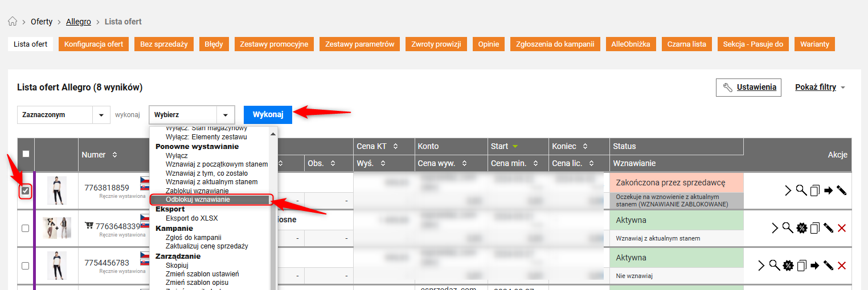Image resolution: width=868 pixels, height=290 pixels.
Task: Open the Wybierz action dropdown
Action: click(192, 114)
